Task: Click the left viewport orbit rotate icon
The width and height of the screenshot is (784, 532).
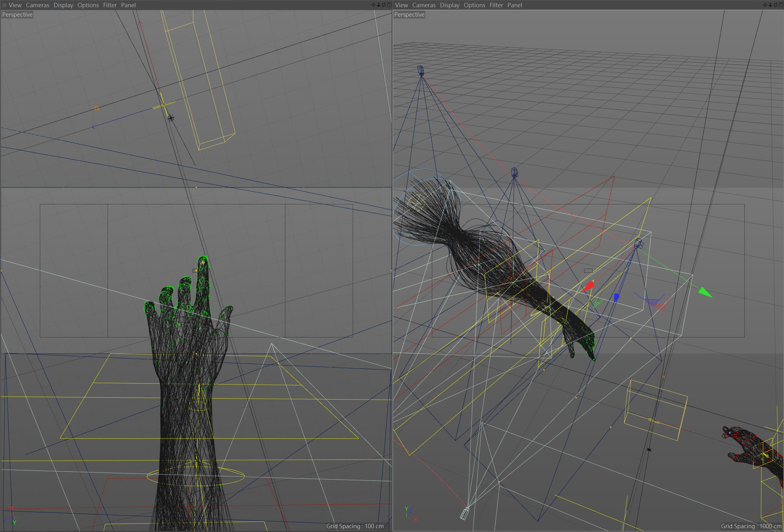Action: [384, 5]
